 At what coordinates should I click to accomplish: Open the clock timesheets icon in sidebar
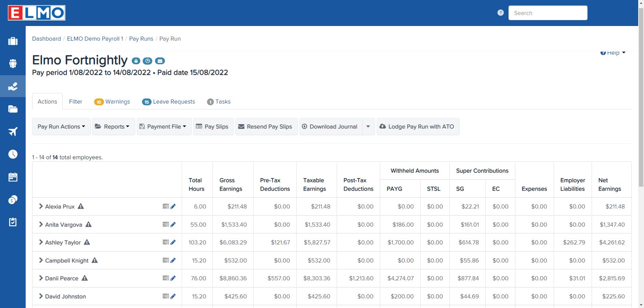click(x=13, y=154)
